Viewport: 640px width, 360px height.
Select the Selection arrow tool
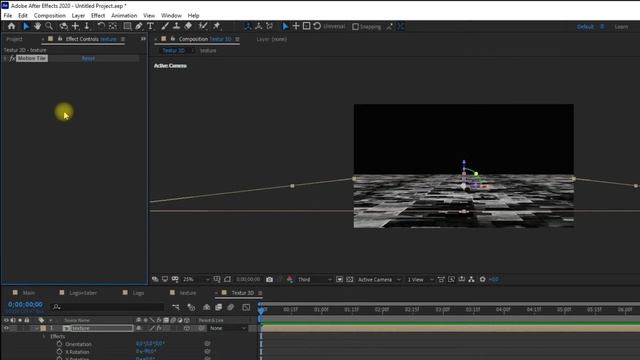coord(26,26)
